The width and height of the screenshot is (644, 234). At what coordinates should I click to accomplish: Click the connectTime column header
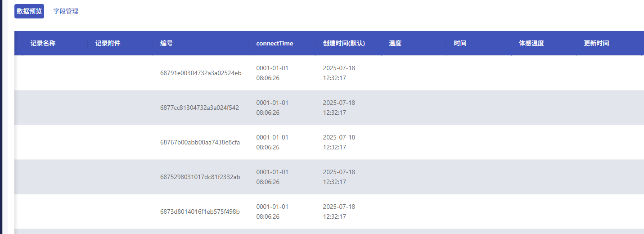click(x=275, y=44)
